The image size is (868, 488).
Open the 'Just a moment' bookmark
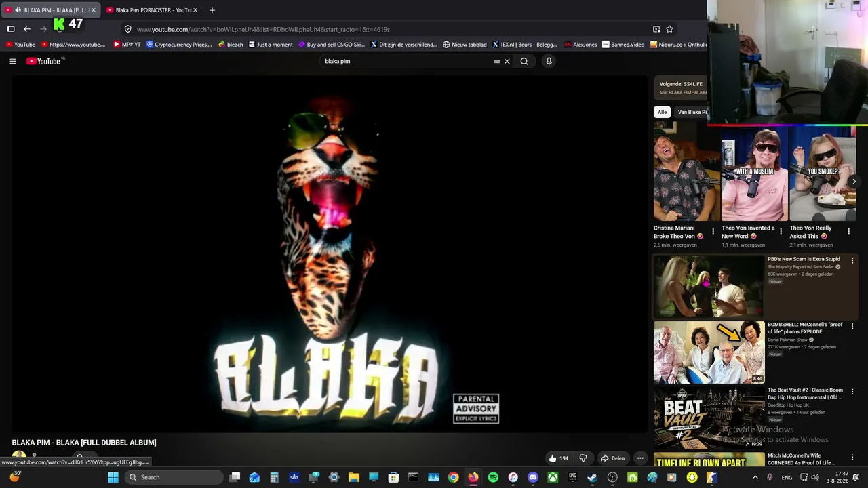point(271,45)
